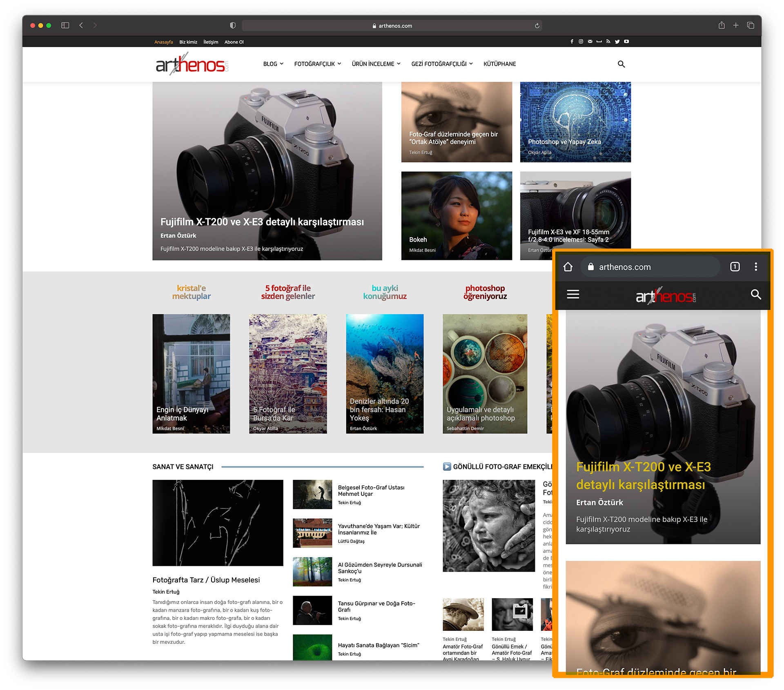Open the 5 Fotoğraf ile Bursa'da Kar card
Screen dimensions: 784x690
click(x=288, y=374)
